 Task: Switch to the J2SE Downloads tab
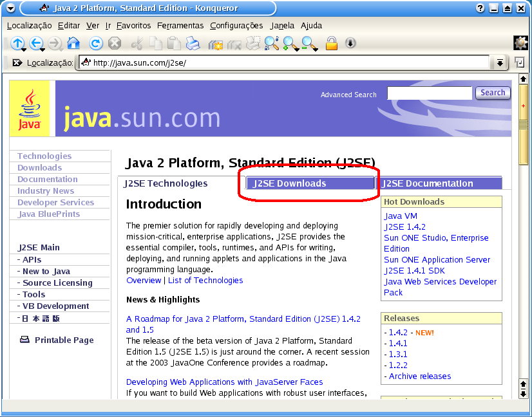click(x=309, y=183)
